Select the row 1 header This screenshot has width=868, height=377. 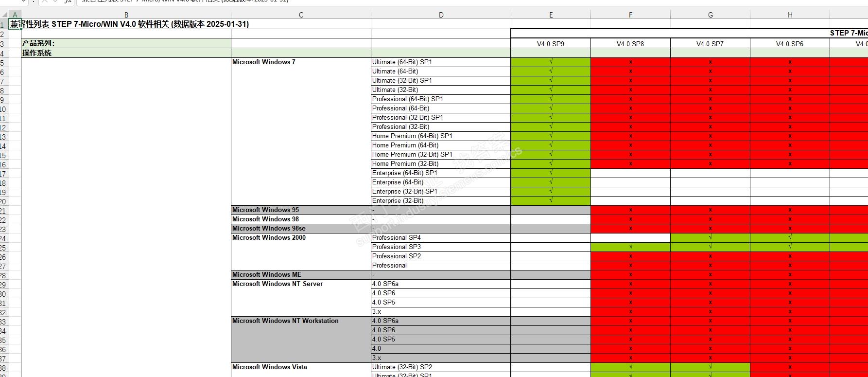click(4, 24)
